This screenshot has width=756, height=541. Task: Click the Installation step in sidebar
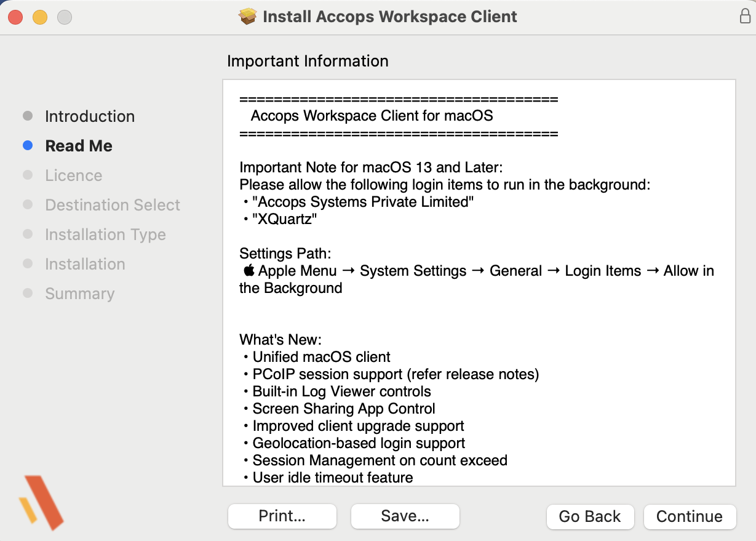pos(85,264)
